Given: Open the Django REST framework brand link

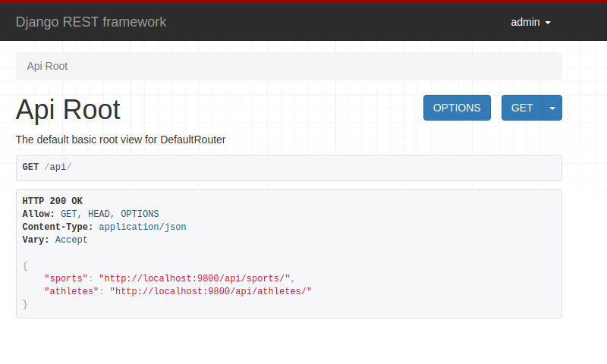Looking at the screenshot, I should [x=91, y=22].
